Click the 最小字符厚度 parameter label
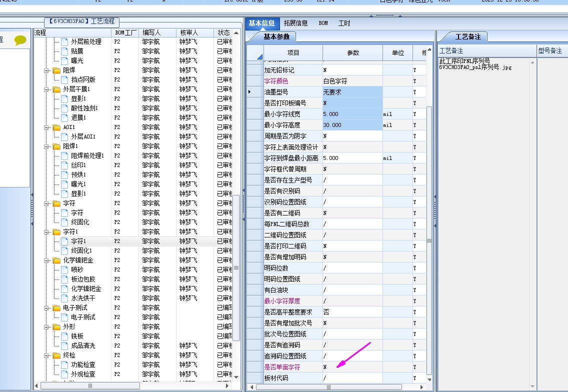Screen dimensions: 568x392 click(x=282, y=301)
